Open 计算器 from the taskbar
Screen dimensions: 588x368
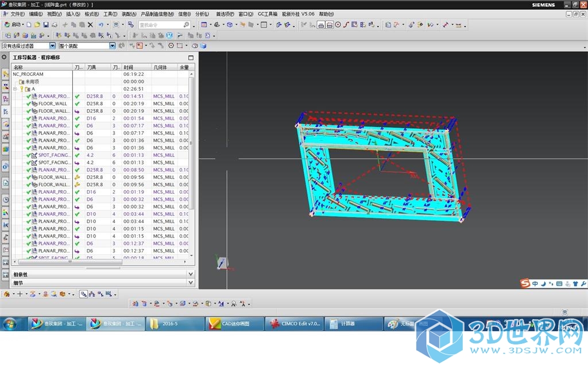click(353, 324)
